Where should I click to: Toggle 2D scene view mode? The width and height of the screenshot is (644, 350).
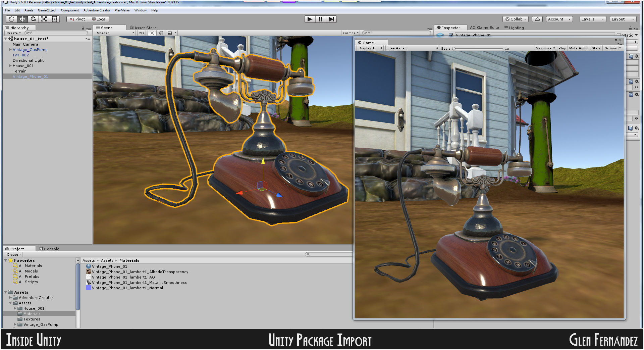pyautogui.click(x=141, y=33)
